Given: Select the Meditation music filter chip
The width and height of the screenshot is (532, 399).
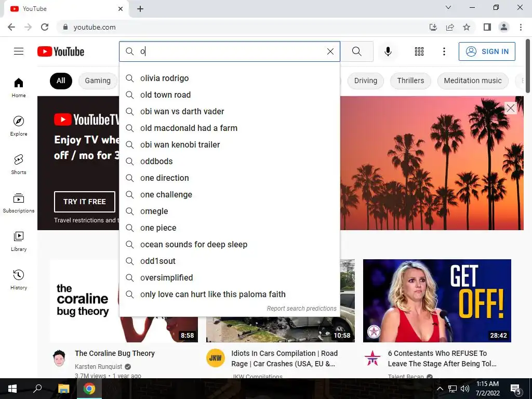Looking at the screenshot, I should [x=473, y=81].
